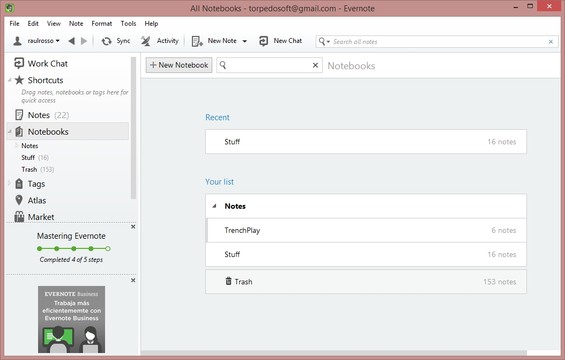Open the TrenchPlay notebook
The image size is (565, 360).
click(366, 230)
